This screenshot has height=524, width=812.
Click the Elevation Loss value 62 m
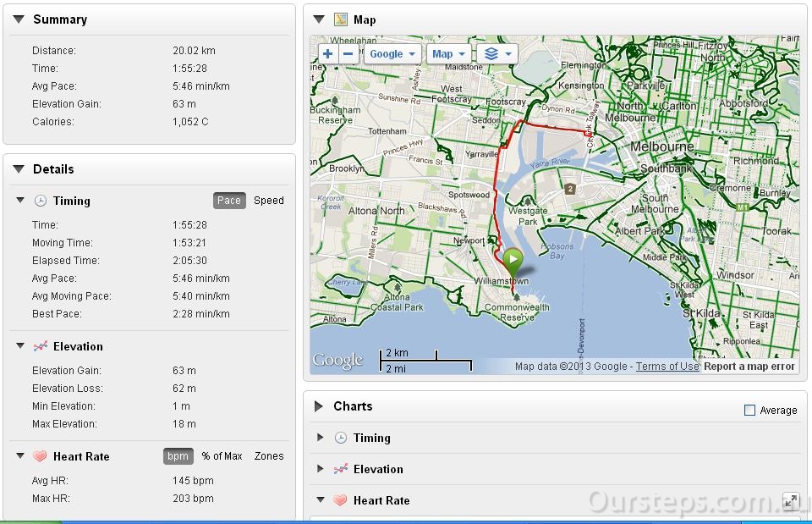[x=184, y=389]
